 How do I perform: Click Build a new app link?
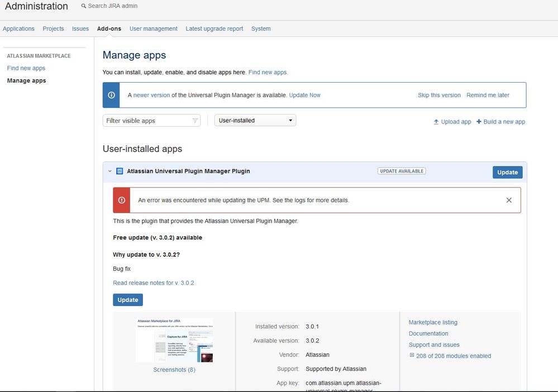[504, 122]
